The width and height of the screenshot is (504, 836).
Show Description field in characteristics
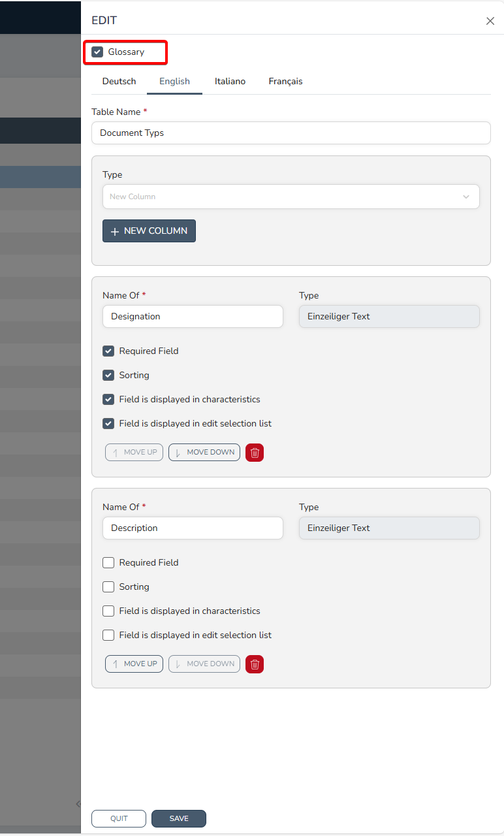pyautogui.click(x=109, y=611)
